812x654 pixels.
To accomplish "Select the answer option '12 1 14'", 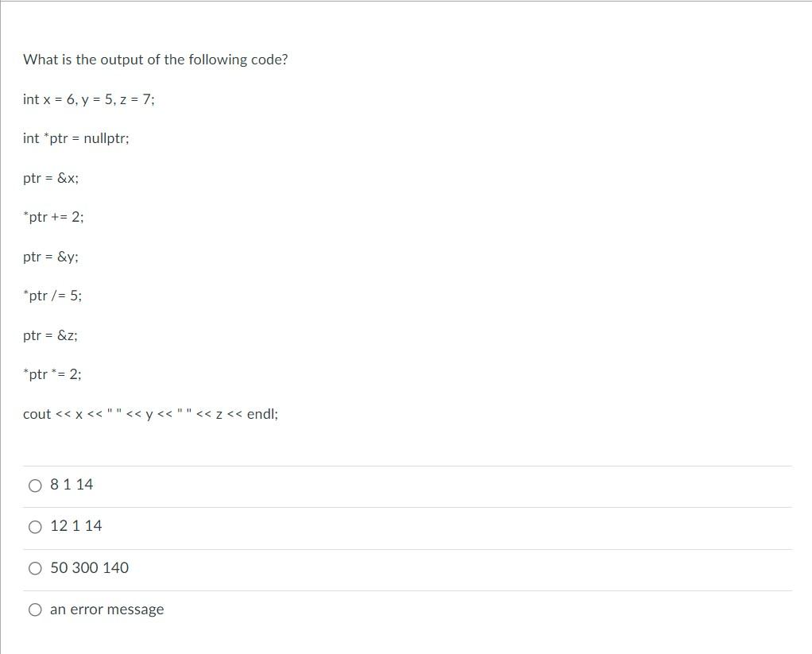I will 75,526.
